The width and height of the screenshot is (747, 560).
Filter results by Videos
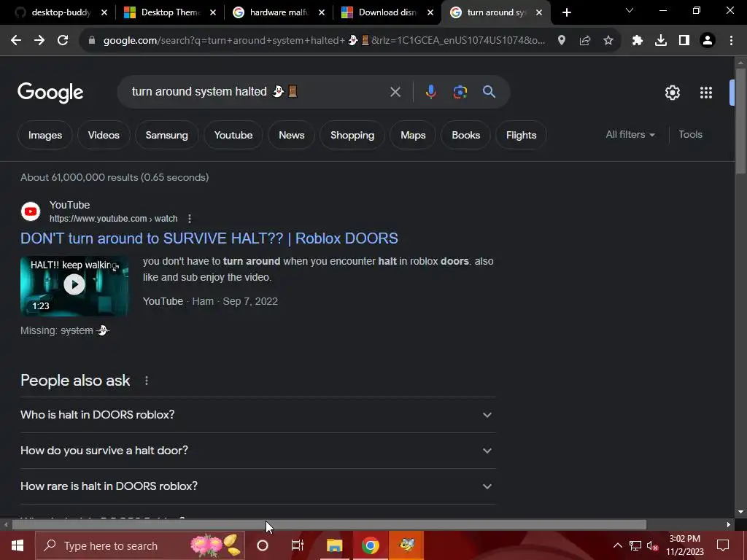104,135
